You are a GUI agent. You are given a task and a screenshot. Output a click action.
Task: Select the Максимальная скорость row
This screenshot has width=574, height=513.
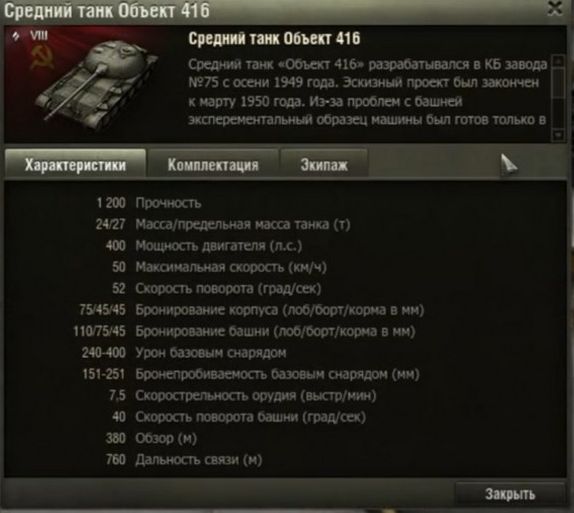[x=219, y=267]
